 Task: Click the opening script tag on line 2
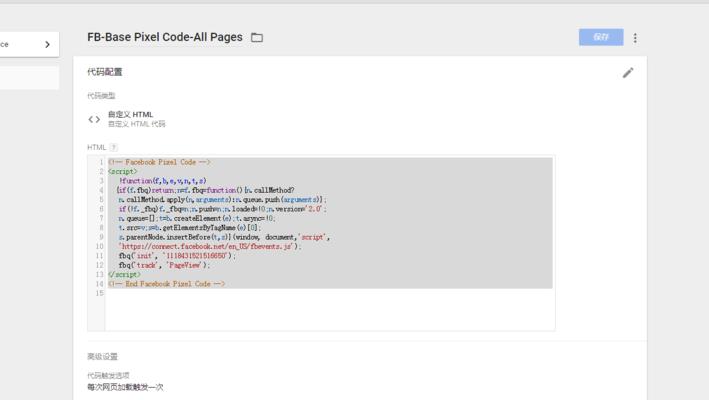(x=123, y=171)
